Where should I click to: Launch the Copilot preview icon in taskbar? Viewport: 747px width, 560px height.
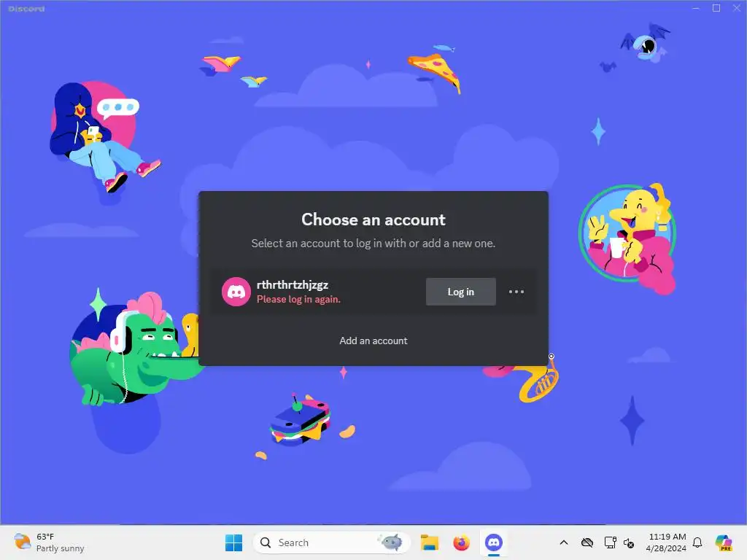tap(724, 542)
